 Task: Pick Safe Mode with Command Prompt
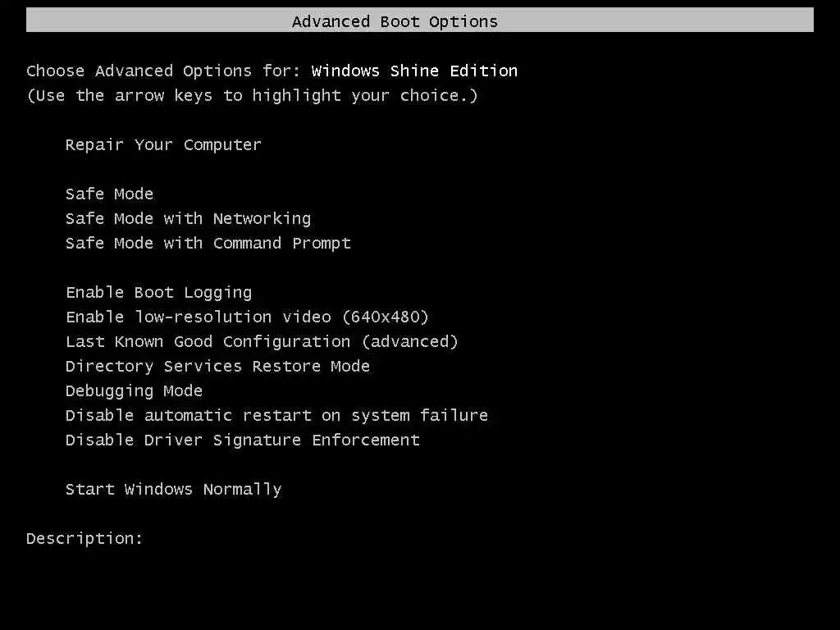tap(208, 244)
